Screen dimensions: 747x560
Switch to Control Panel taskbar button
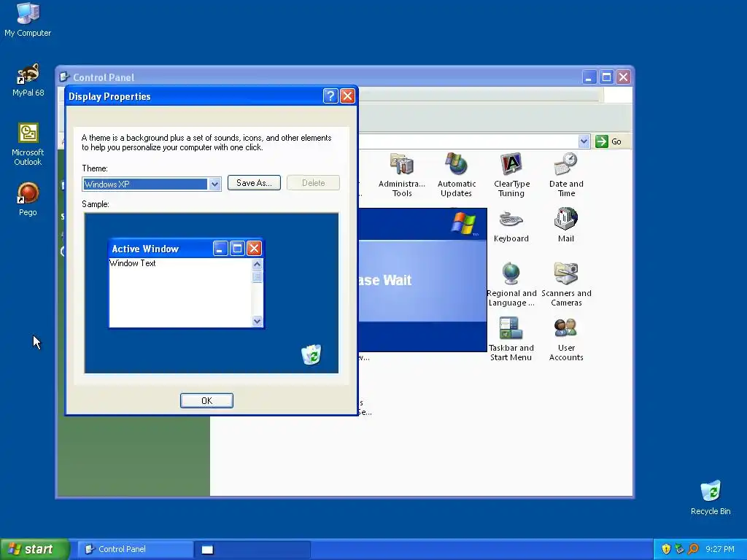136,549
